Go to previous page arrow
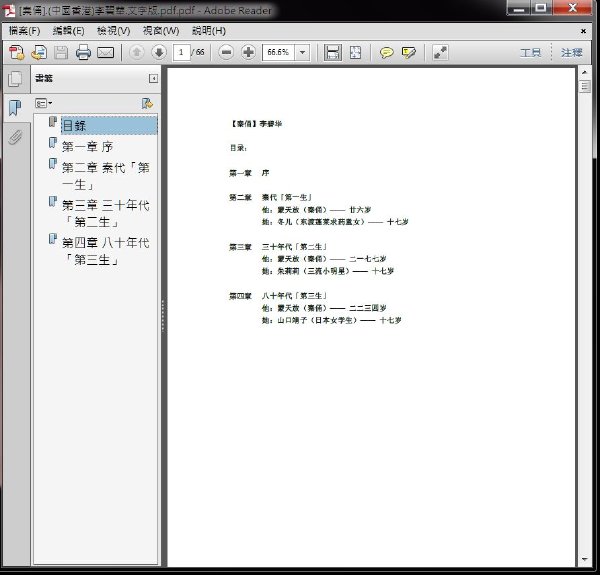 click(x=137, y=52)
